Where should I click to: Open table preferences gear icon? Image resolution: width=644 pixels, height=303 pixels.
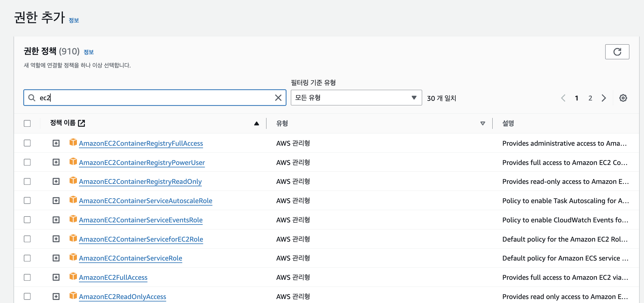pos(623,98)
